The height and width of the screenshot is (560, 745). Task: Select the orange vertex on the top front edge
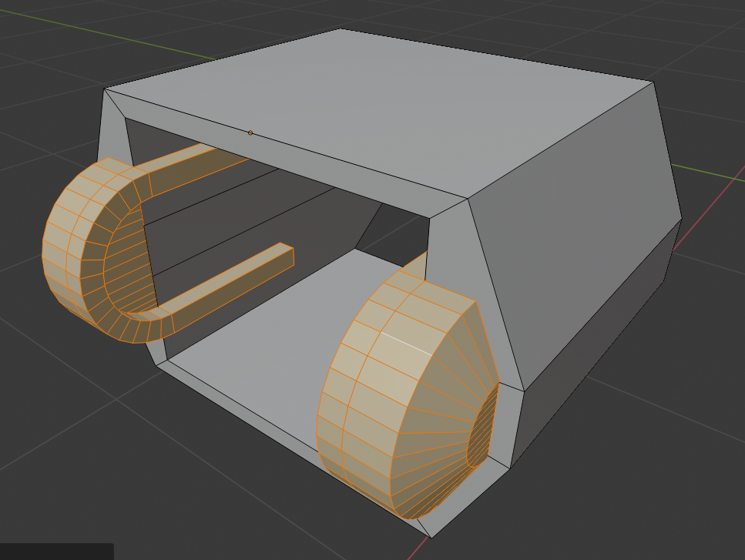tap(250, 133)
